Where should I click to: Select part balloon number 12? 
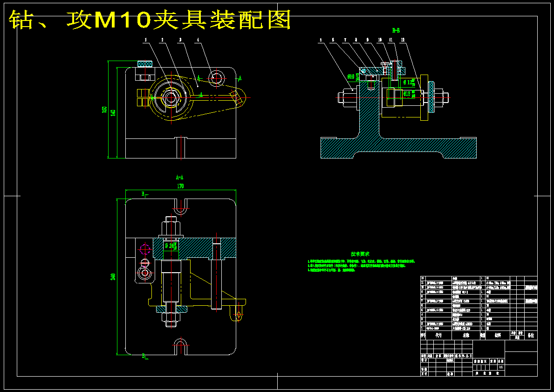coord(403,40)
